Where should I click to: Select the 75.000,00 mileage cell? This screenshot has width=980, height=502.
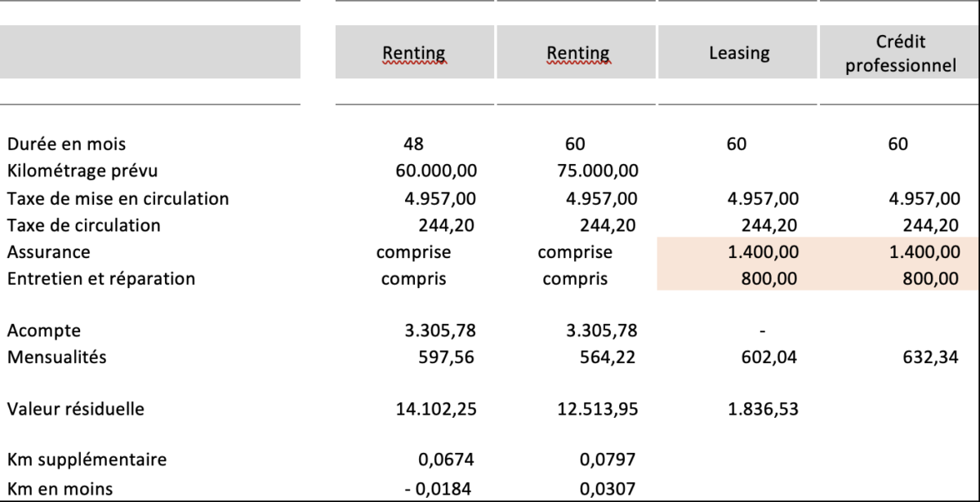pyautogui.click(x=597, y=171)
